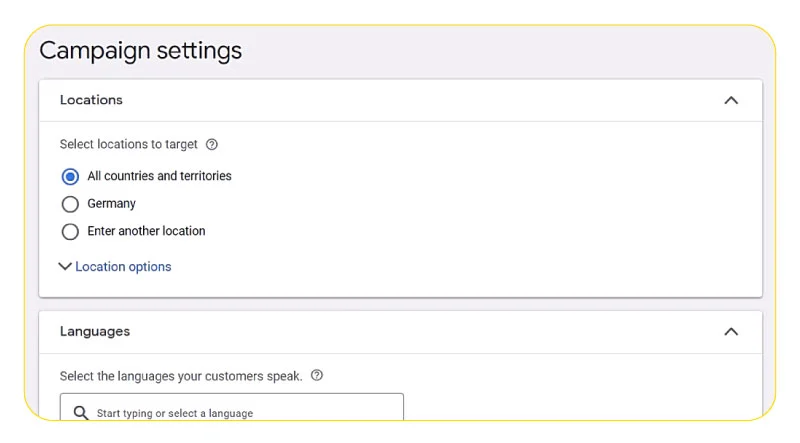Image resolution: width=800 pixels, height=443 pixels.
Task: Click the All countries and territories label
Action: [x=159, y=176]
